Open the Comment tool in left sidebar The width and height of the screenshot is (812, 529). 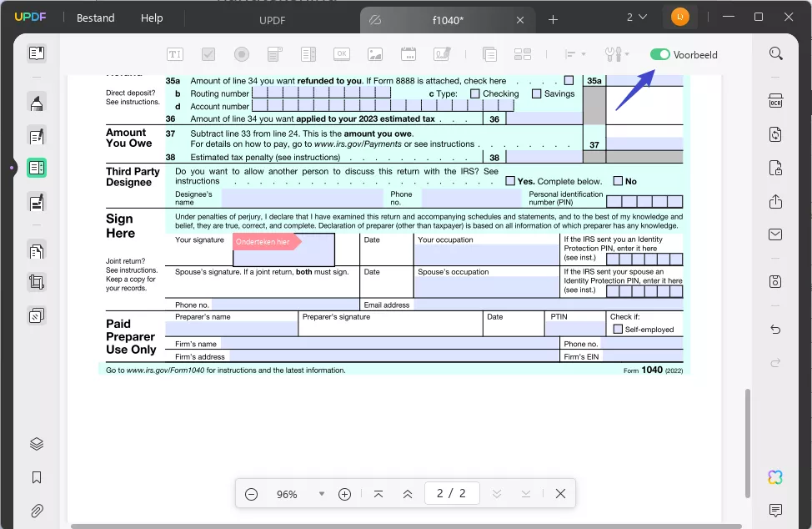36,102
